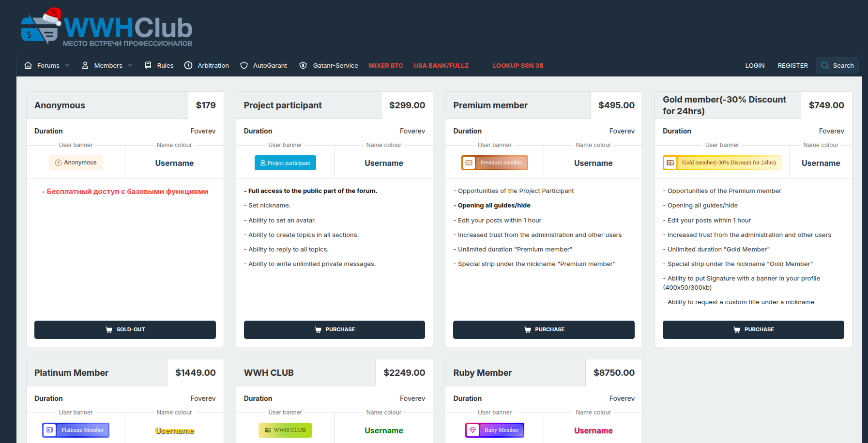Screen dimensions: 868x443
Task: Click the green Username colour sample
Action: pos(383,430)
